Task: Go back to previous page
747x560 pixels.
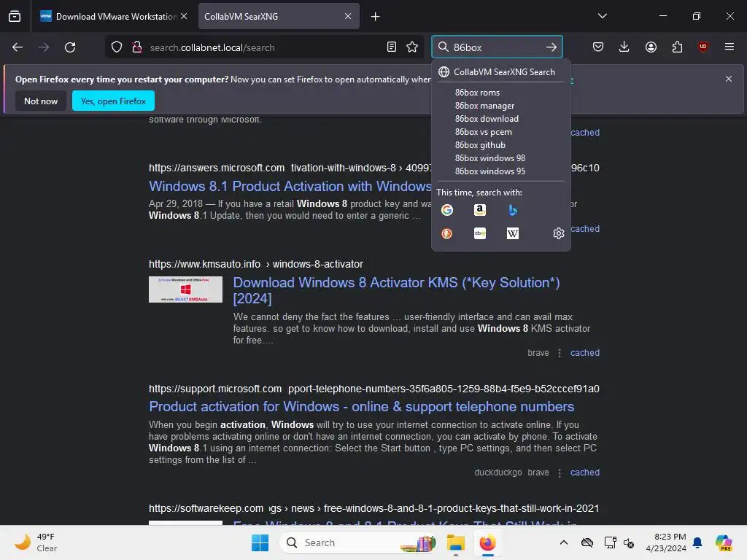Action: (x=18, y=47)
